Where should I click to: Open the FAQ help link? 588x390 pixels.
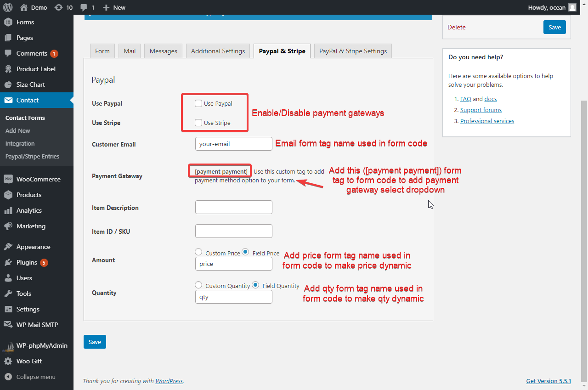466,99
